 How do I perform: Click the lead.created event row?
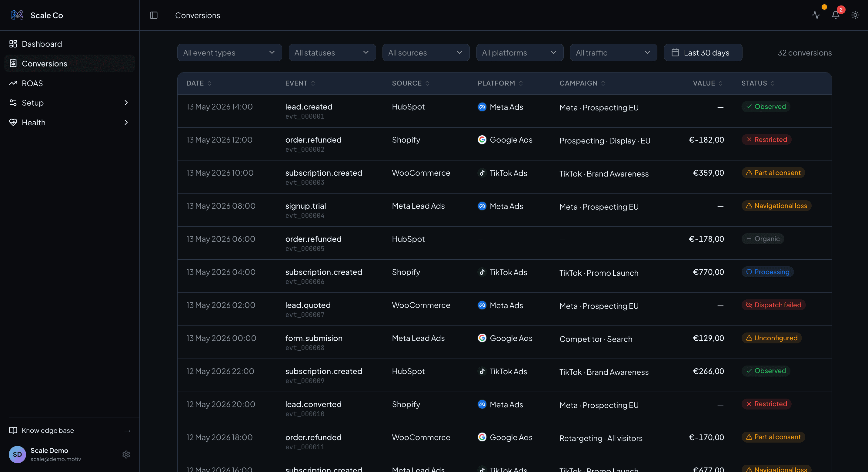pos(504,111)
